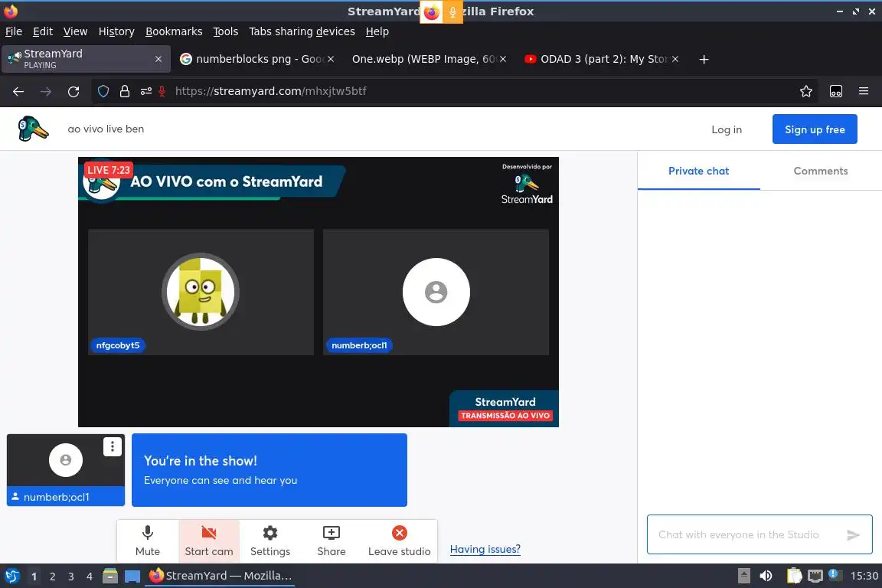
Task: Open the File menu
Action: click(x=14, y=31)
